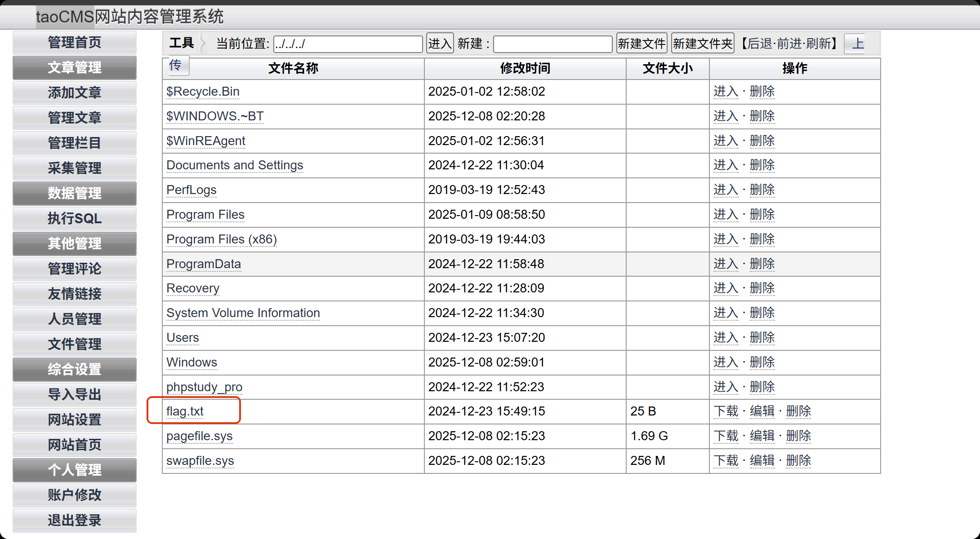Click 管理首页 at top of sidebar

coord(75,42)
